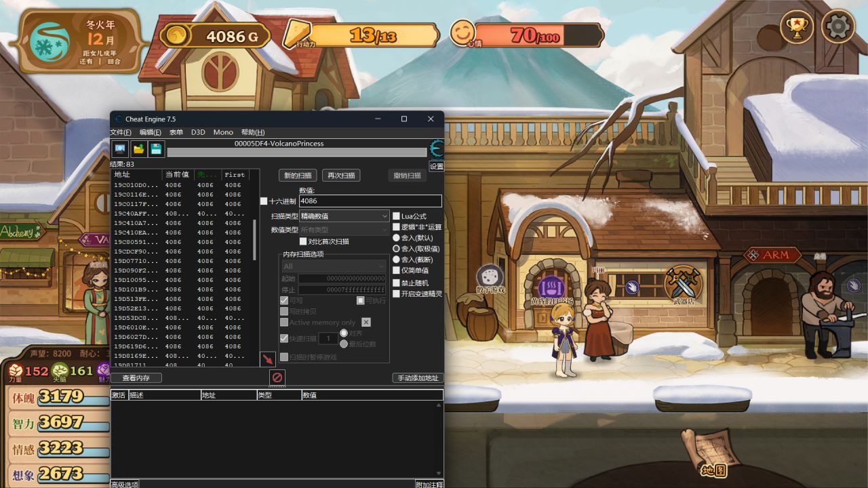Click the 设置 settings label in Cheat Engine

click(x=437, y=166)
